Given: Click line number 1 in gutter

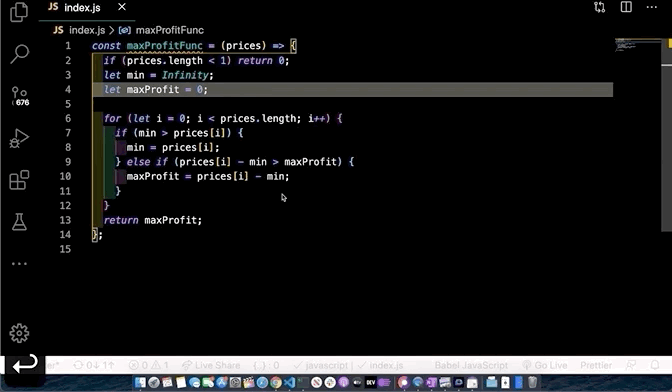Looking at the screenshot, I should pos(68,46).
